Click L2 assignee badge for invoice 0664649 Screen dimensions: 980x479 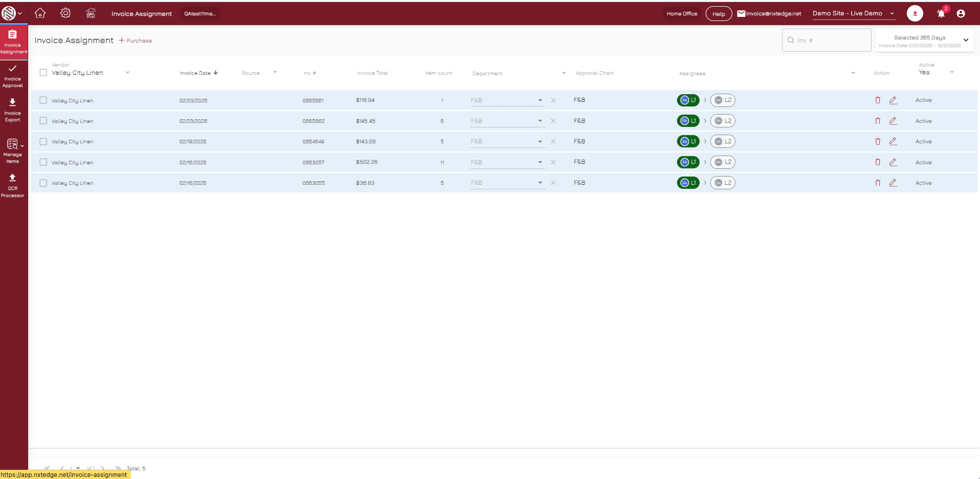[x=723, y=141]
